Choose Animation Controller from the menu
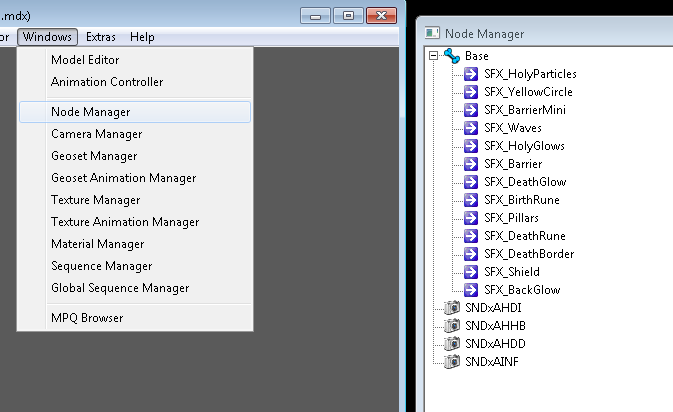The image size is (673, 412). (135, 82)
